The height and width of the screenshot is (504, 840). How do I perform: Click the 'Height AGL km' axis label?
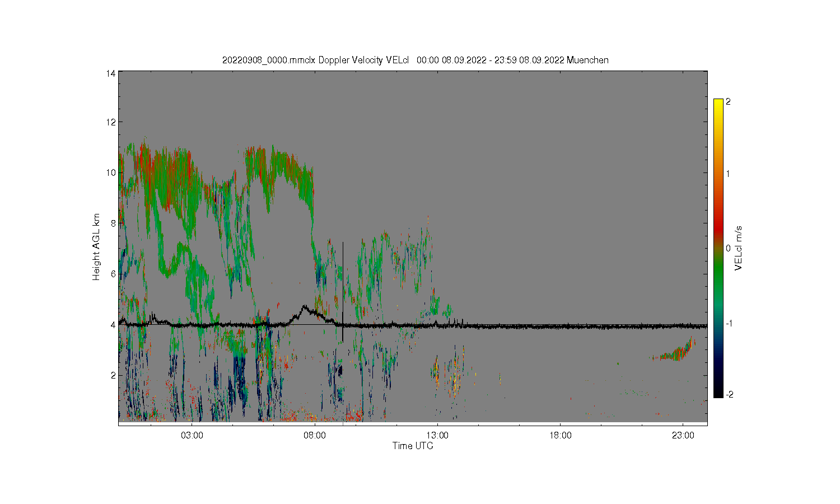(96, 247)
